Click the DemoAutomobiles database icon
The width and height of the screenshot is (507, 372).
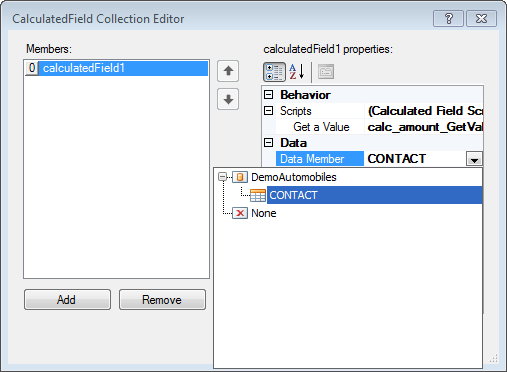point(240,177)
